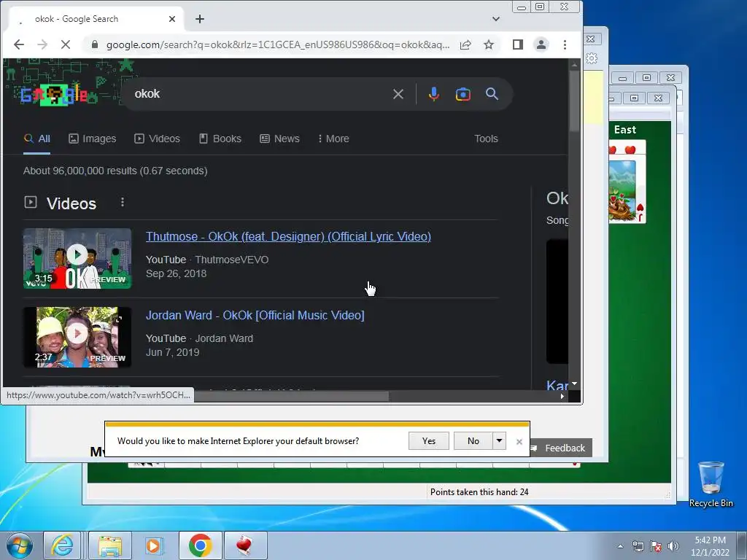Play the Thutmose OkOk video thumbnail
Image resolution: width=747 pixels, height=560 pixels.
point(77,259)
